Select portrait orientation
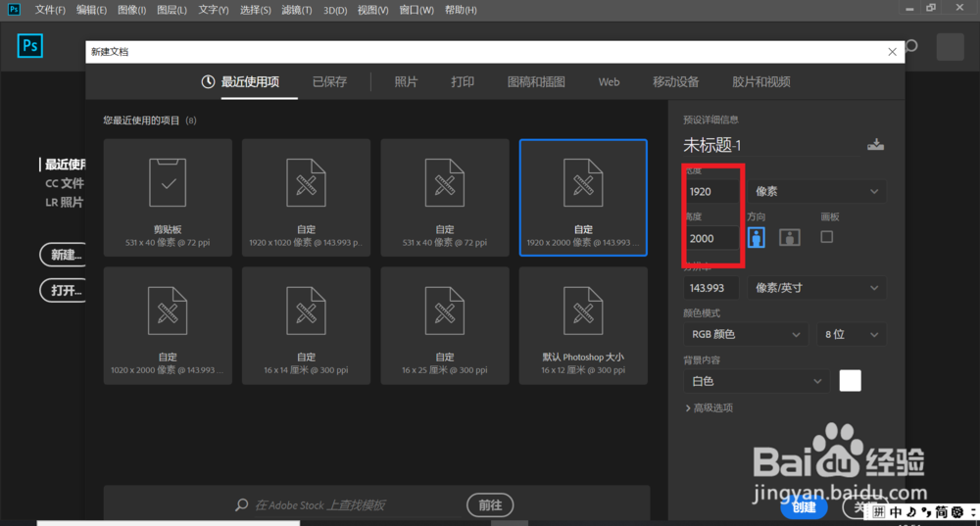Screen dimensions: 980x526 coord(757,237)
